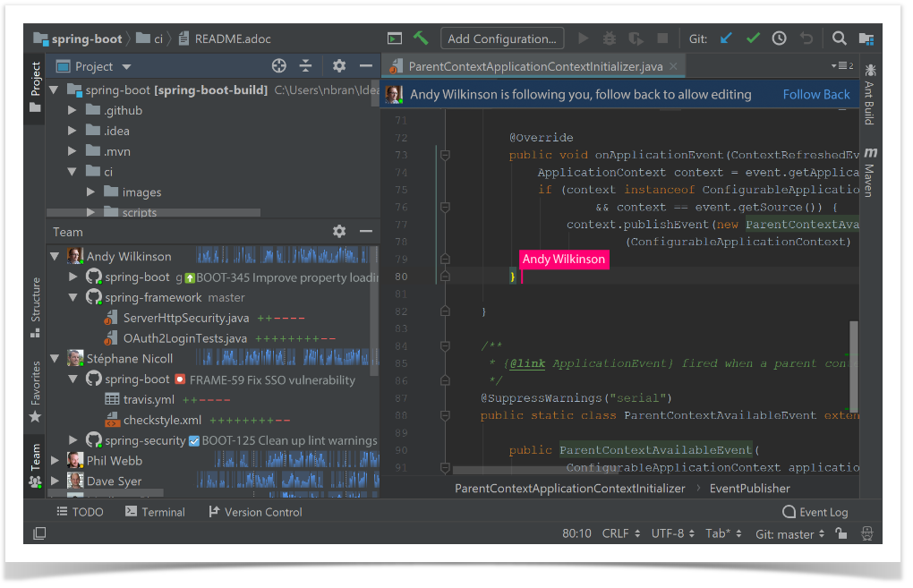913x588 pixels.
Task: Open the Team tool window side tab
Action: point(35,465)
